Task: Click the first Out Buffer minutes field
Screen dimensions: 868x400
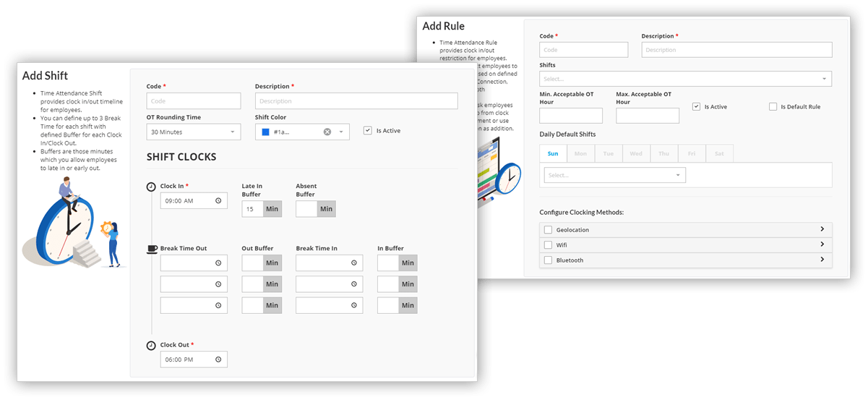Action: [x=252, y=263]
